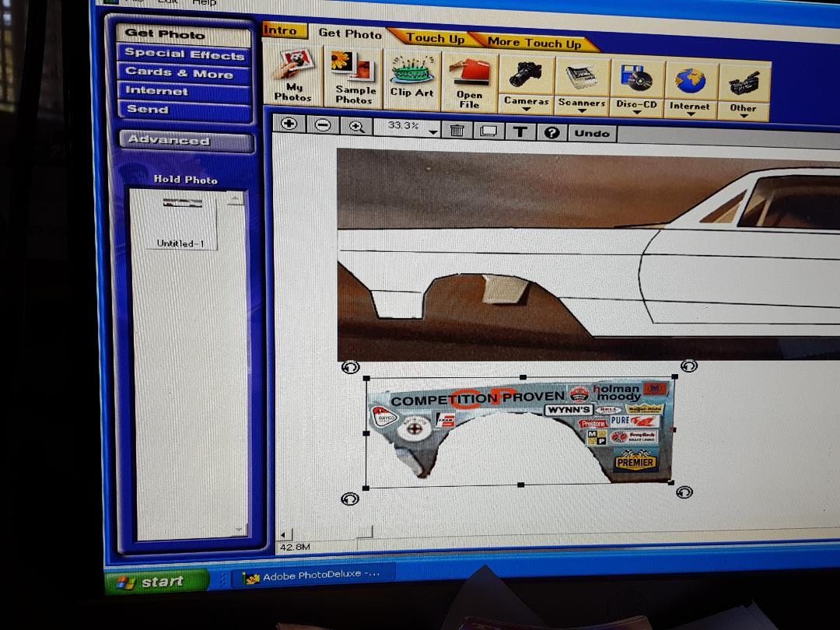Viewport: 840px width, 630px height.
Task: Switch to the Touch Up tab
Action: coord(435,38)
